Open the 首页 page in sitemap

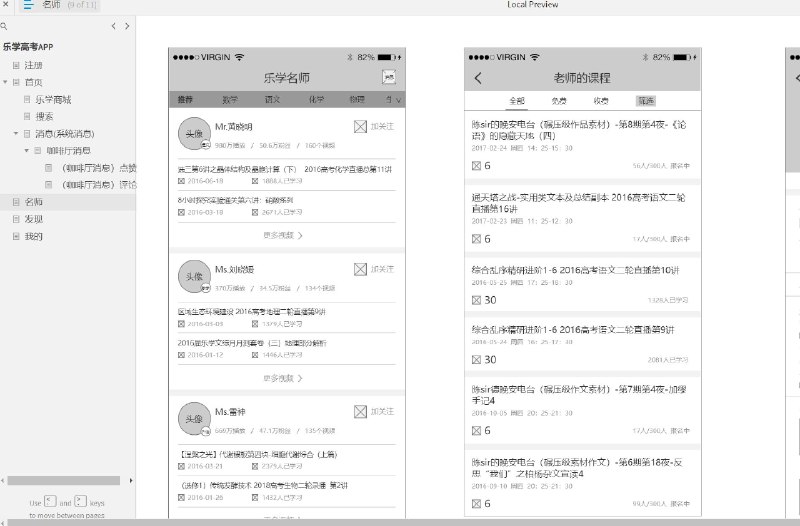point(33,82)
